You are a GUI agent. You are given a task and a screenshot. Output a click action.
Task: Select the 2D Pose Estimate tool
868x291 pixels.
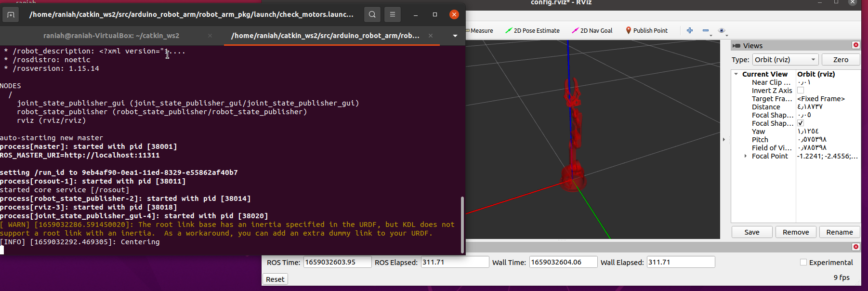coord(532,30)
